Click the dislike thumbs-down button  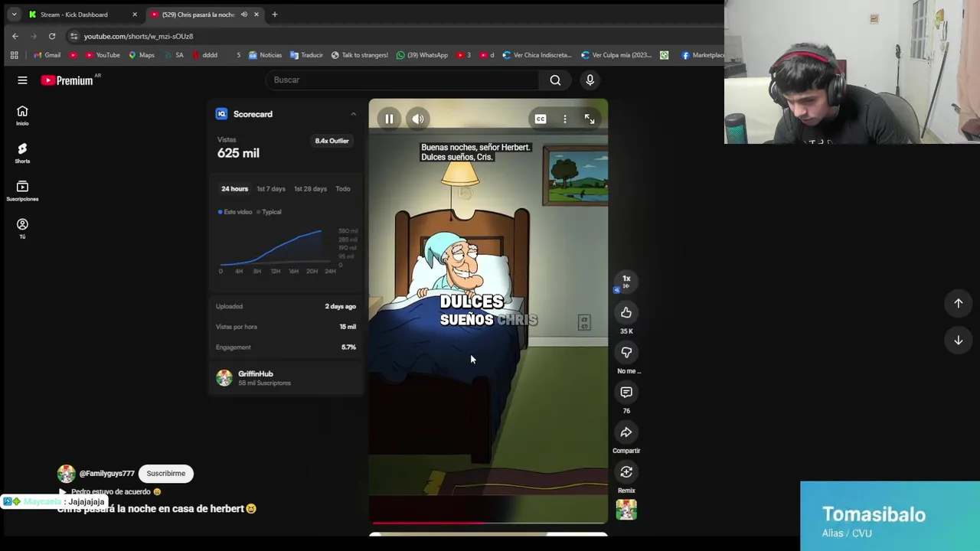(626, 352)
